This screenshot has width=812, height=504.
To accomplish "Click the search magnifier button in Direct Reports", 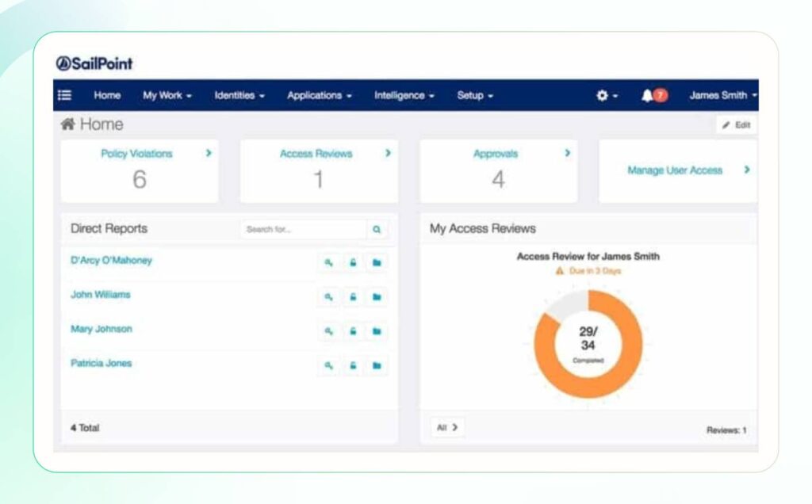I will coord(377,230).
